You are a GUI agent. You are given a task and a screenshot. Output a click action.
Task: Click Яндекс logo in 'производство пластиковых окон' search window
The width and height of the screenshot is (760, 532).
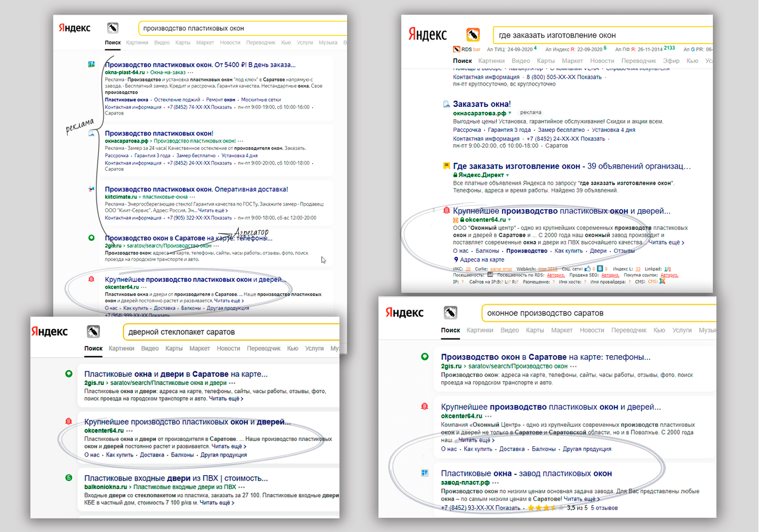[74, 28]
